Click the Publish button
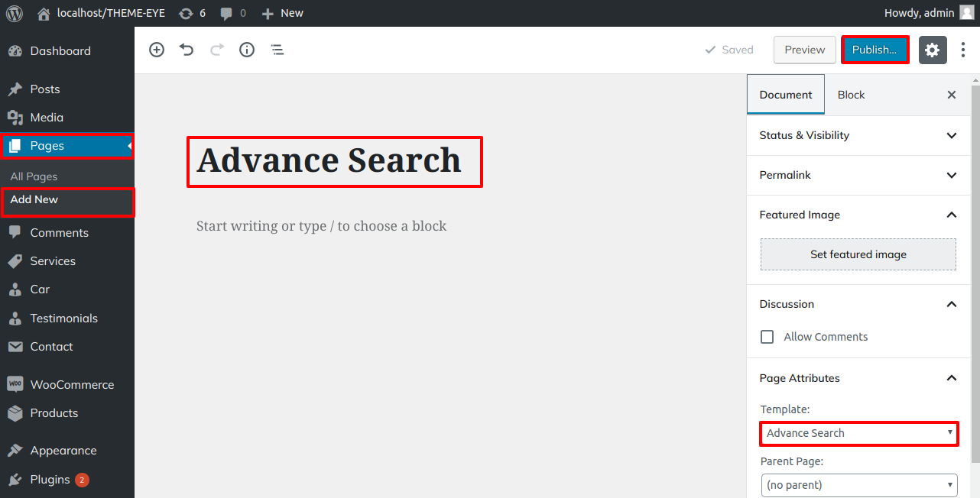Screen dimensions: 980x498 pyautogui.click(x=875, y=50)
